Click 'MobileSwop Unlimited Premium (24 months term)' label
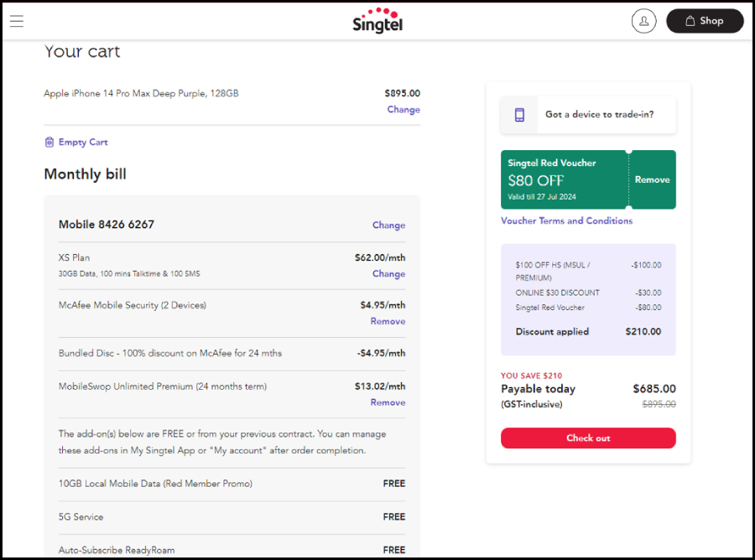 [x=163, y=386]
